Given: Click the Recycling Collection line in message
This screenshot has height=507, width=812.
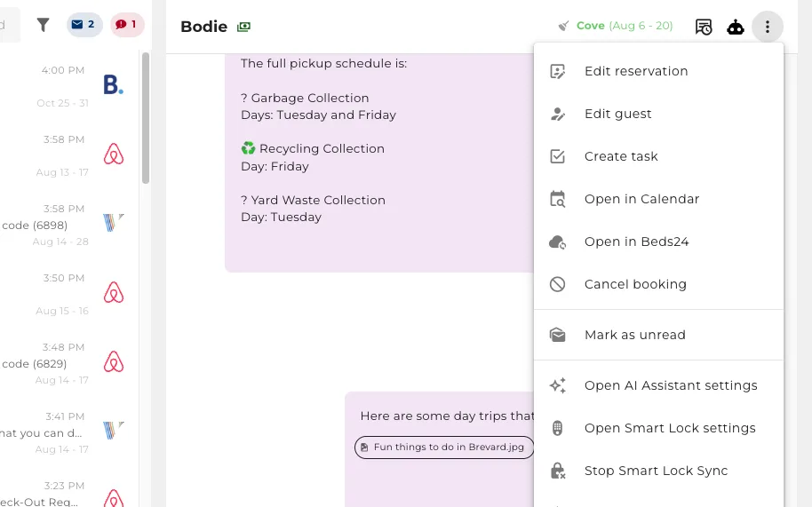Looking at the screenshot, I should coord(313,148).
